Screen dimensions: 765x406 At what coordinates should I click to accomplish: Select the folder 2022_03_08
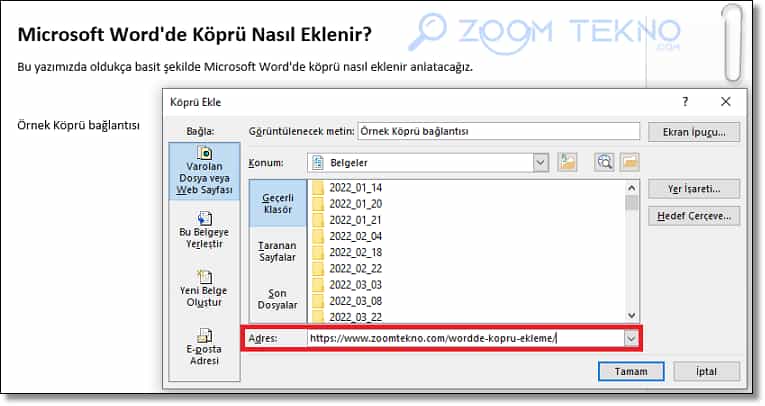[x=347, y=301]
